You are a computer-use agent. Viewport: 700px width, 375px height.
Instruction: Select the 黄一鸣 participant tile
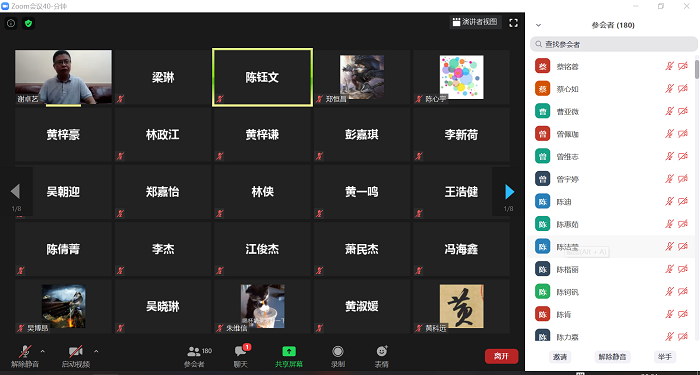click(362, 192)
